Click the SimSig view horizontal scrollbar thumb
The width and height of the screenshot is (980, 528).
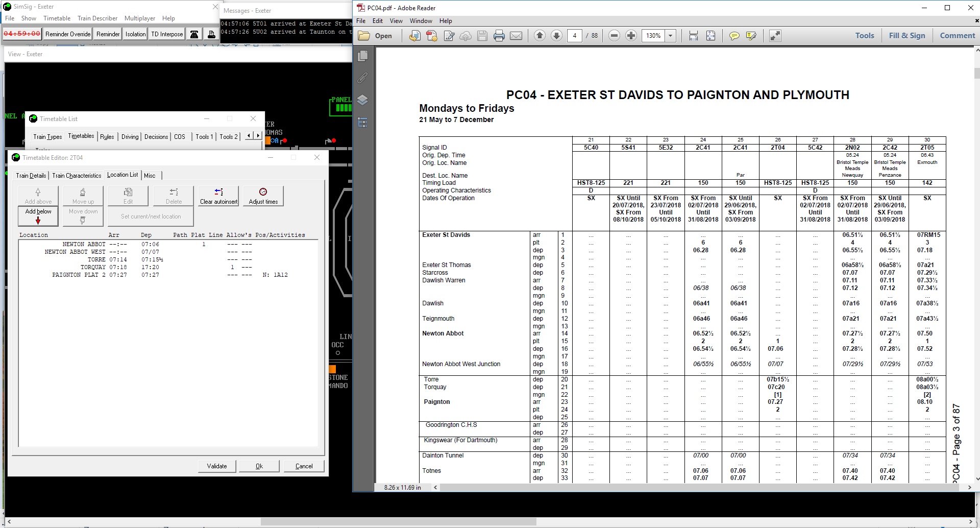point(398,522)
